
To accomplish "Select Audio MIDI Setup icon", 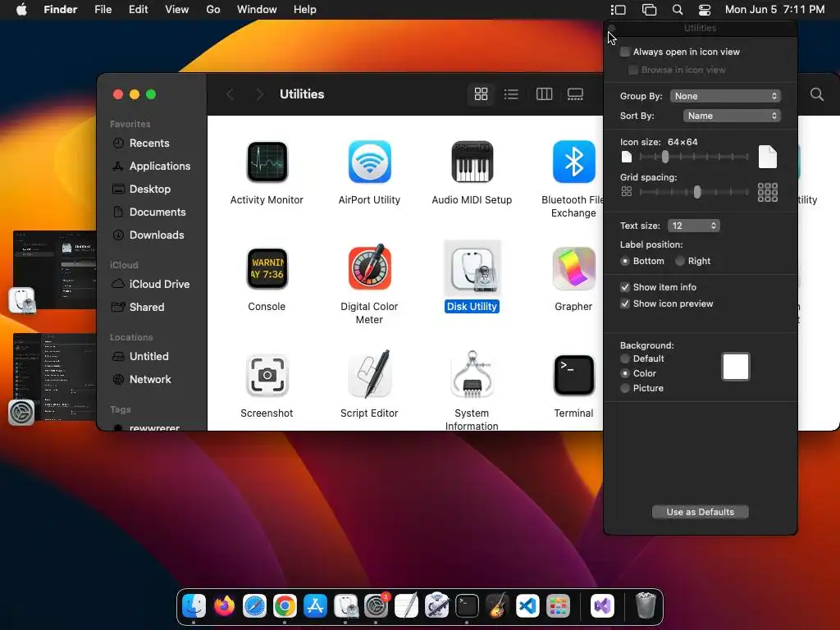I will pos(472,162).
